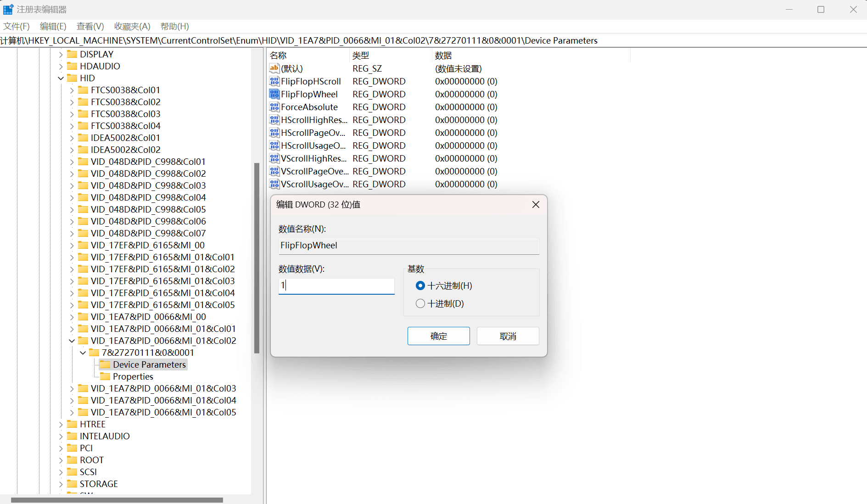The width and height of the screenshot is (867, 504).
Task: Click the DISPLAY folder icon in tree
Action: (x=72, y=54)
